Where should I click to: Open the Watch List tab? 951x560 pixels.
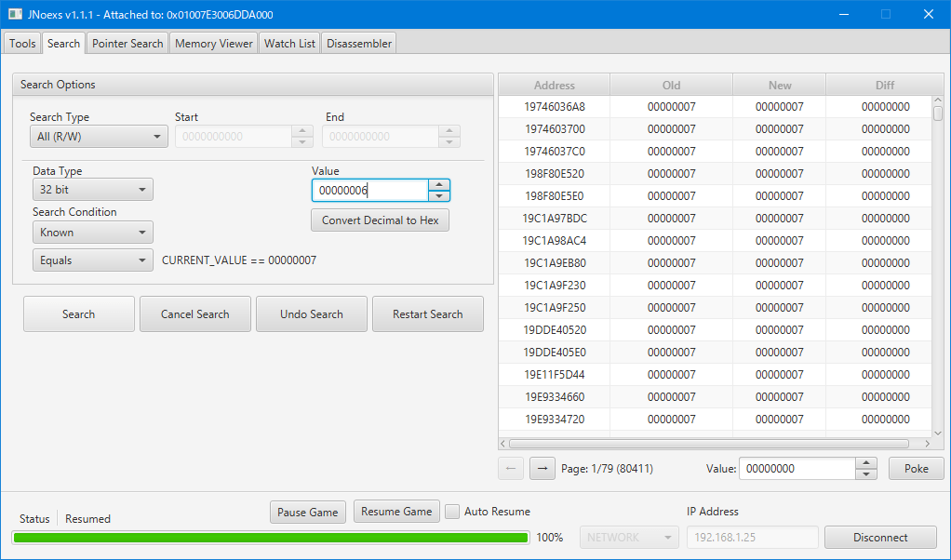[289, 43]
